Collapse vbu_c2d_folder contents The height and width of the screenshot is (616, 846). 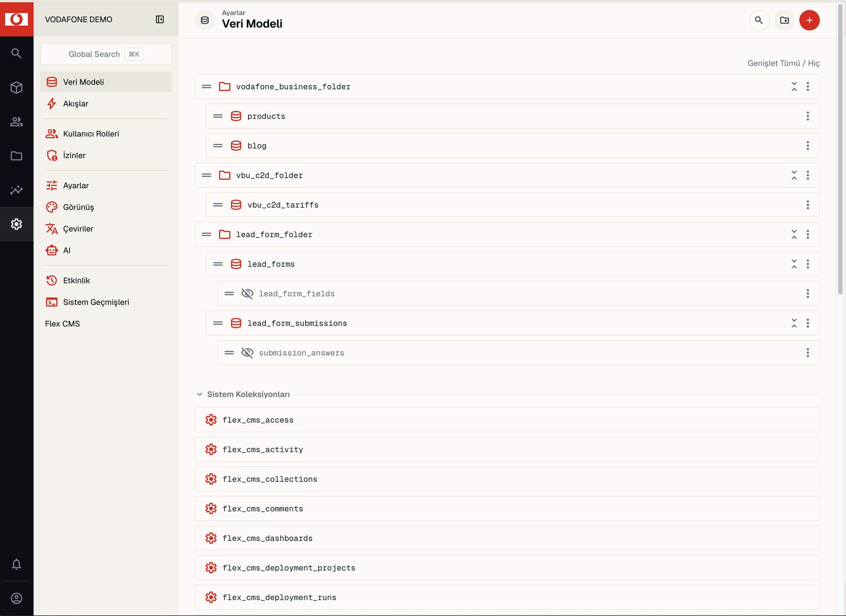tap(794, 175)
